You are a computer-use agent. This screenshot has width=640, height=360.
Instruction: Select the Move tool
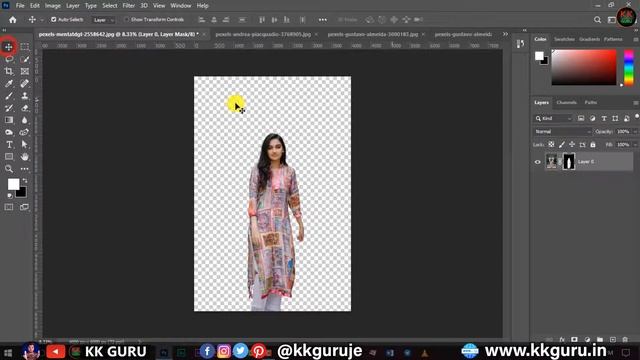coord(9,47)
